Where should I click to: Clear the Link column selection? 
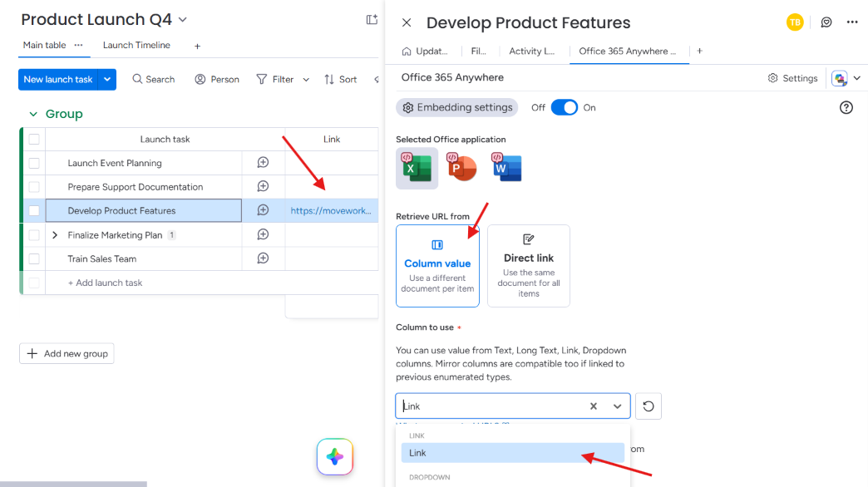594,406
